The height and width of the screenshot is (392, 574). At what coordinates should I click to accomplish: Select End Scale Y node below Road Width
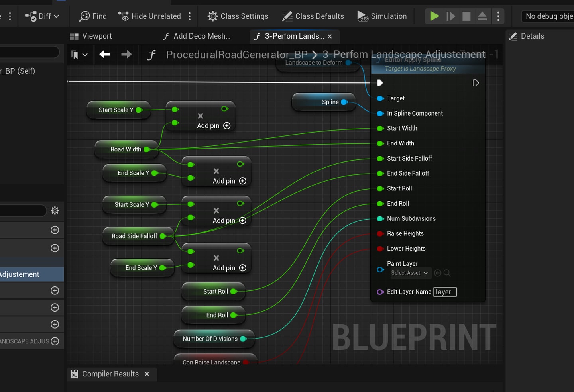tap(134, 173)
